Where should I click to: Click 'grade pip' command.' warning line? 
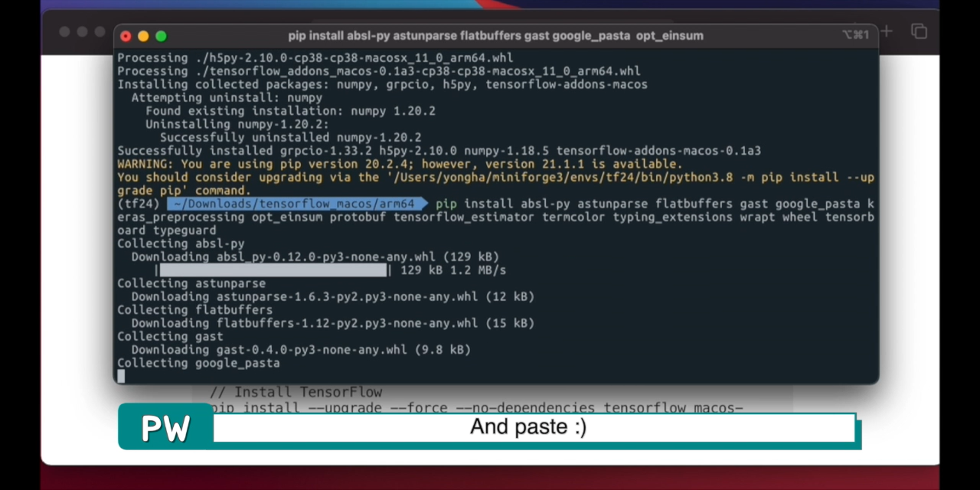pyautogui.click(x=184, y=191)
